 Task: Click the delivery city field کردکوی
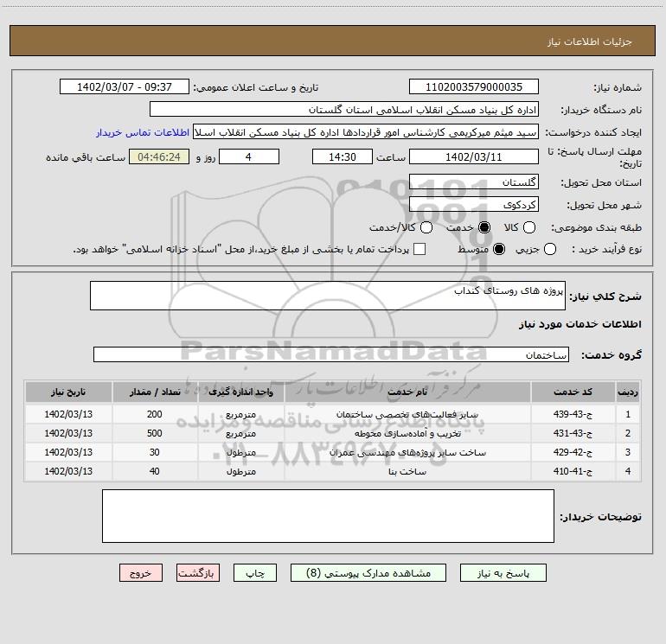point(474,205)
